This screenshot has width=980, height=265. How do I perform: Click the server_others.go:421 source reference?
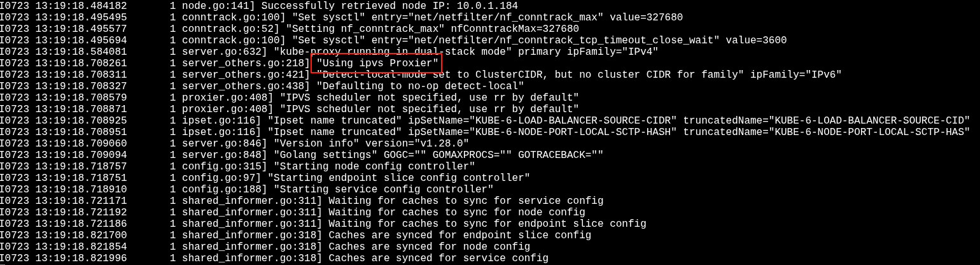tap(246, 75)
